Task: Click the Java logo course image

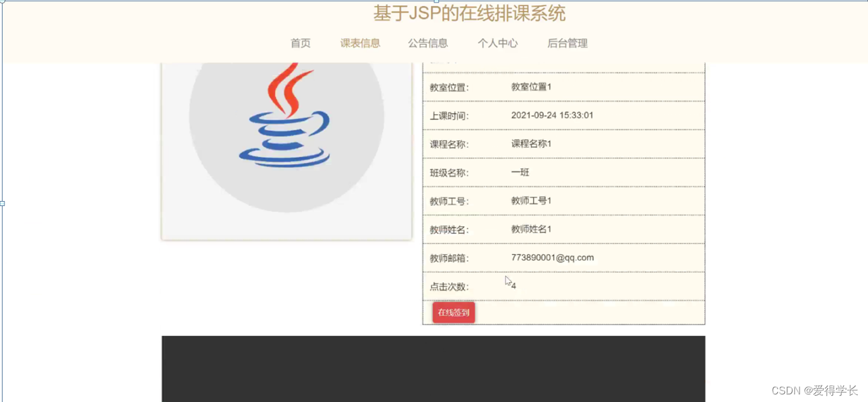Action: pos(287,151)
